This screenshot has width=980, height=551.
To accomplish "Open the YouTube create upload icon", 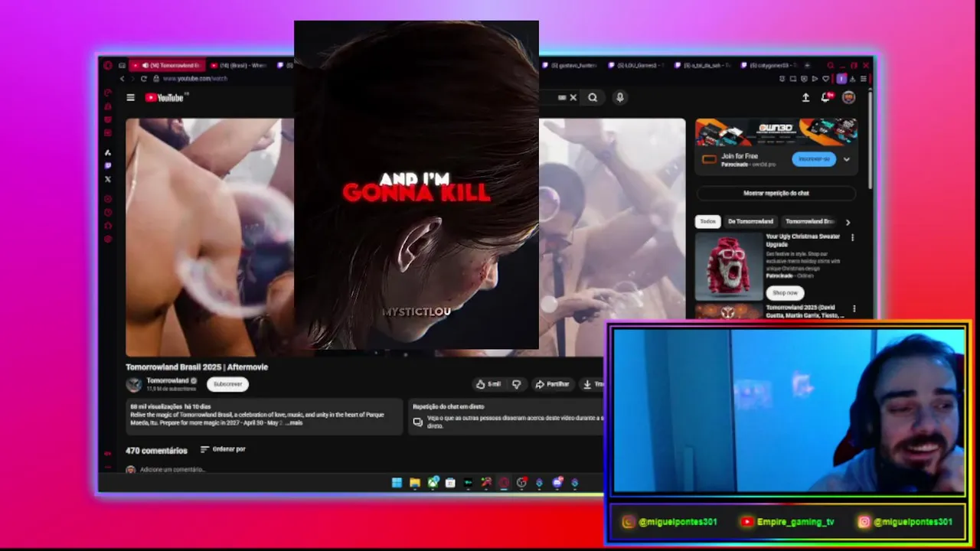I will [805, 97].
